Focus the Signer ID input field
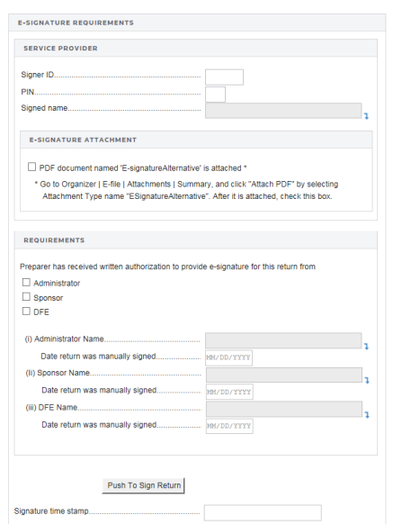Viewport: 420px width, 524px height. [x=224, y=77]
